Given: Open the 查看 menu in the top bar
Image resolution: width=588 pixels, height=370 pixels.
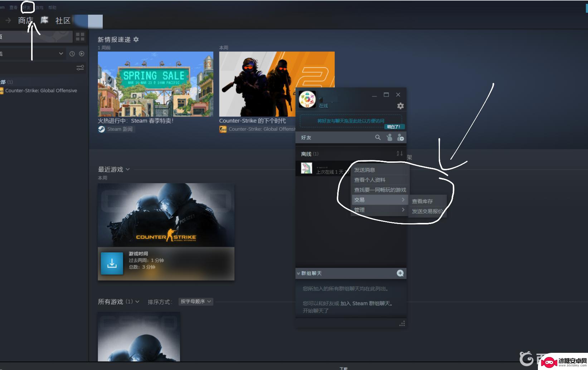Looking at the screenshot, I should pos(13,8).
